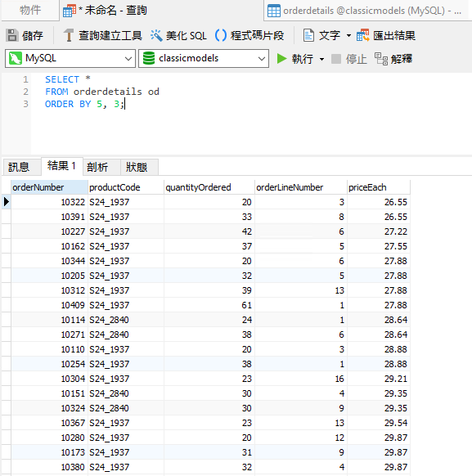The image size is (472, 476).
Task: Open the Messages (訊息) tab
Action: coord(21,167)
